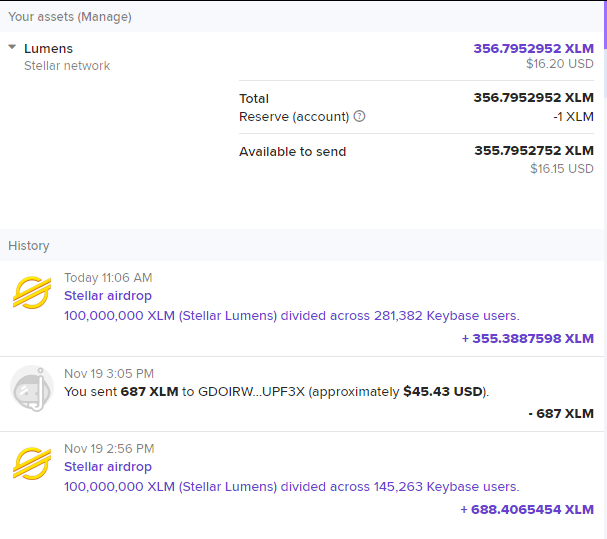Click the Today 11:06 AM timestamp
The image size is (607, 539).
(108, 277)
